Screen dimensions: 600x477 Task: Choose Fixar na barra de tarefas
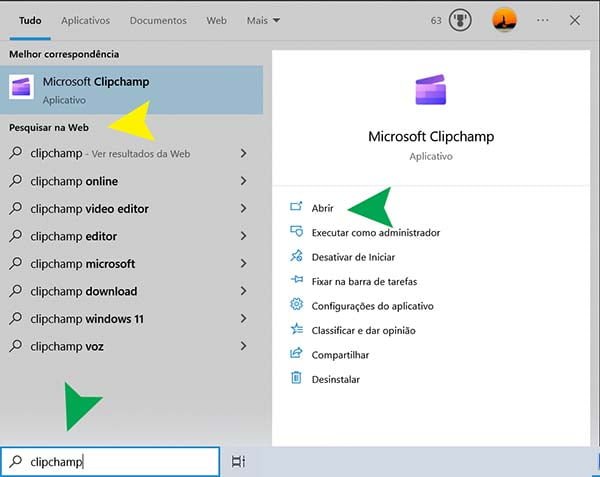click(364, 282)
